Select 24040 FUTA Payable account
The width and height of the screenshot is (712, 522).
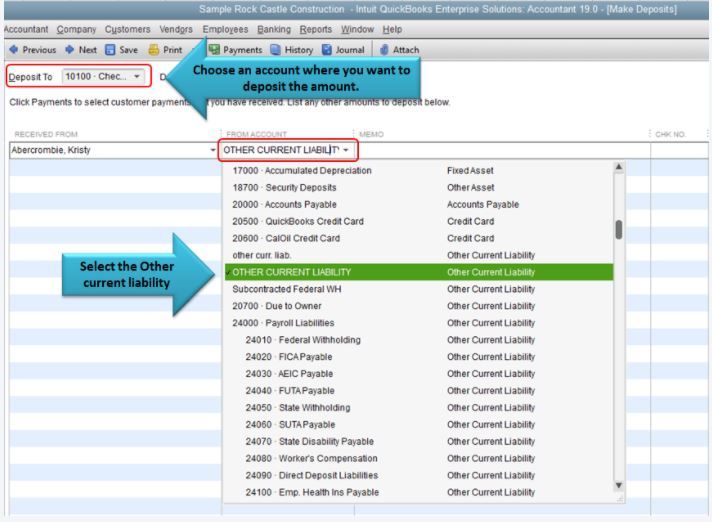coord(418,391)
